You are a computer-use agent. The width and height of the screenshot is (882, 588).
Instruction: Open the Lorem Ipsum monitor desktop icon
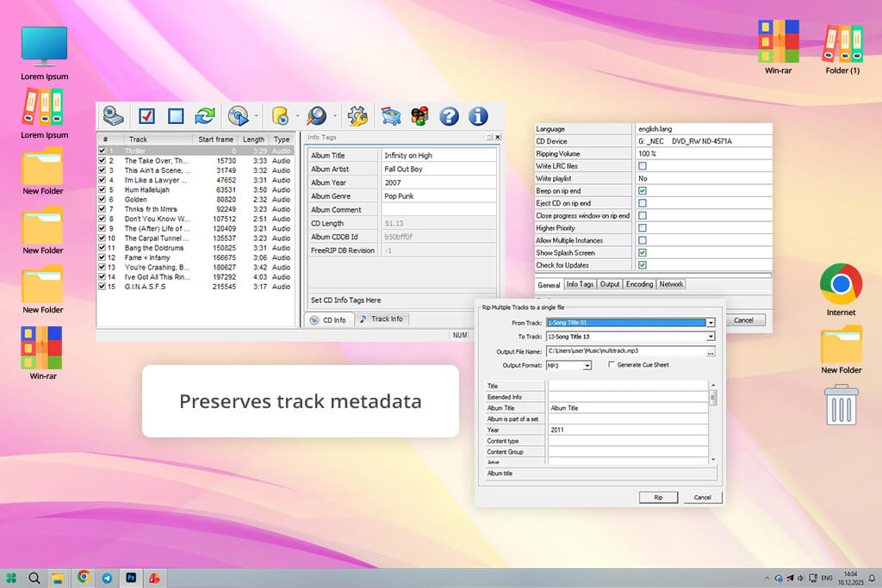pos(45,53)
